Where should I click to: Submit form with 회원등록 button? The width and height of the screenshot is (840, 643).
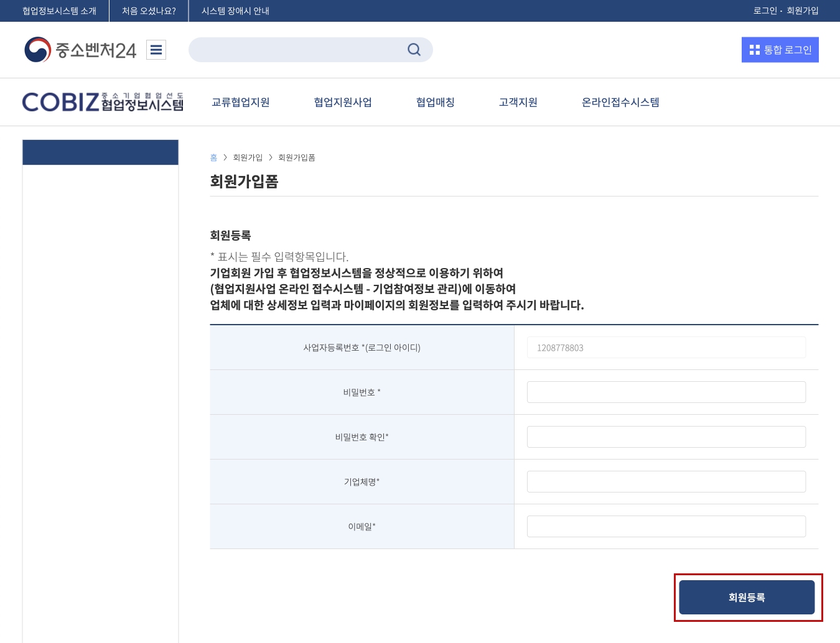point(747,597)
